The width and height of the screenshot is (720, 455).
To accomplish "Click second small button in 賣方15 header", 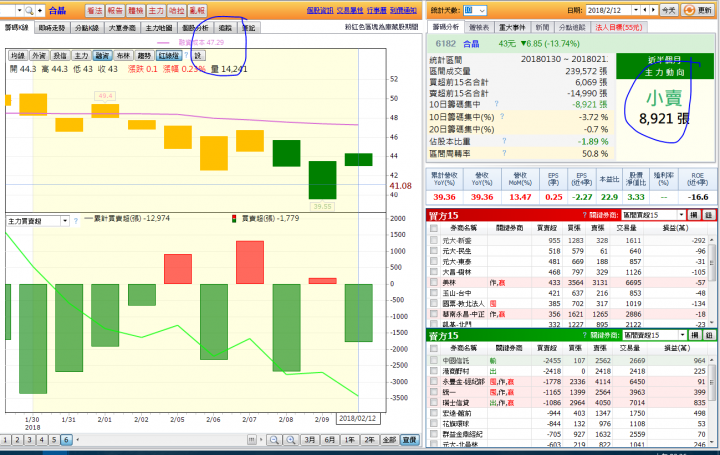I will point(709,335).
